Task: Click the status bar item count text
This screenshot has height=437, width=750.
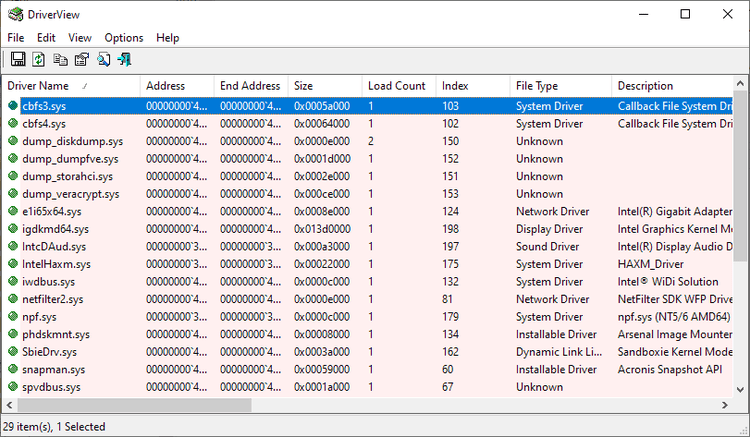Action: 54,426
